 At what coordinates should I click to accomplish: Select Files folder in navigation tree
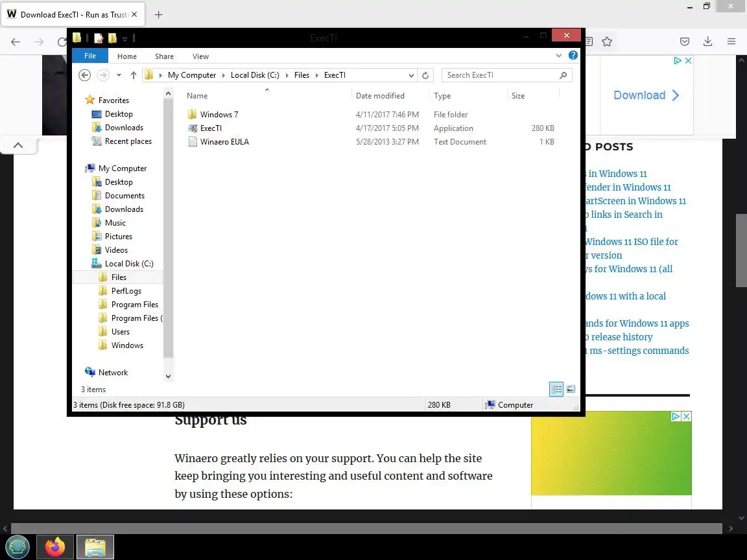pyautogui.click(x=119, y=277)
